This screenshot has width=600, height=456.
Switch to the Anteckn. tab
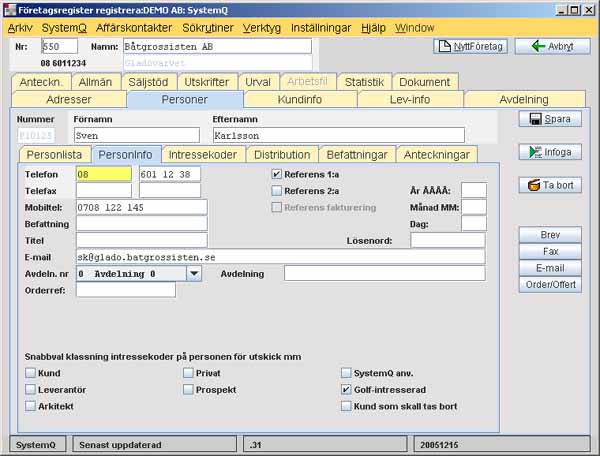click(x=41, y=82)
